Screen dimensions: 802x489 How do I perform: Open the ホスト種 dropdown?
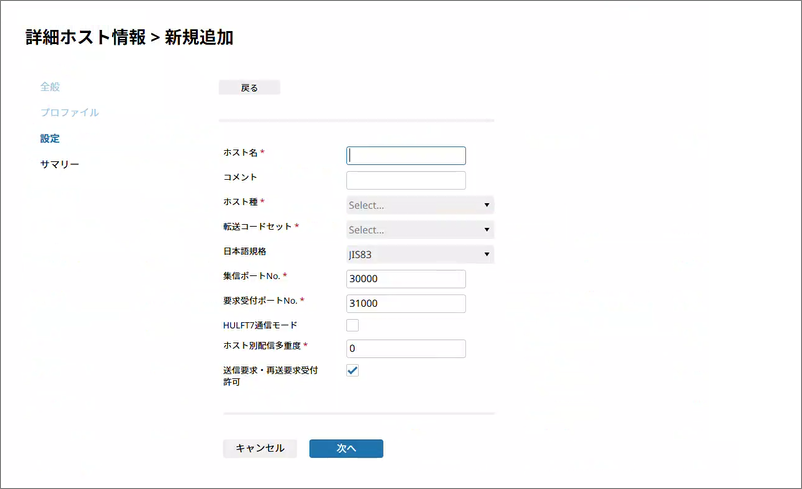click(x=420, y=205)
